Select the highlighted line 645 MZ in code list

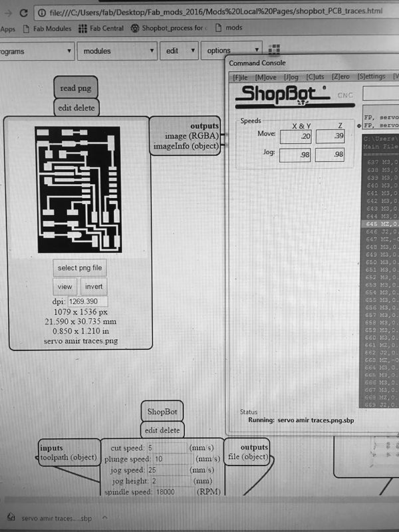pos(380,224)
